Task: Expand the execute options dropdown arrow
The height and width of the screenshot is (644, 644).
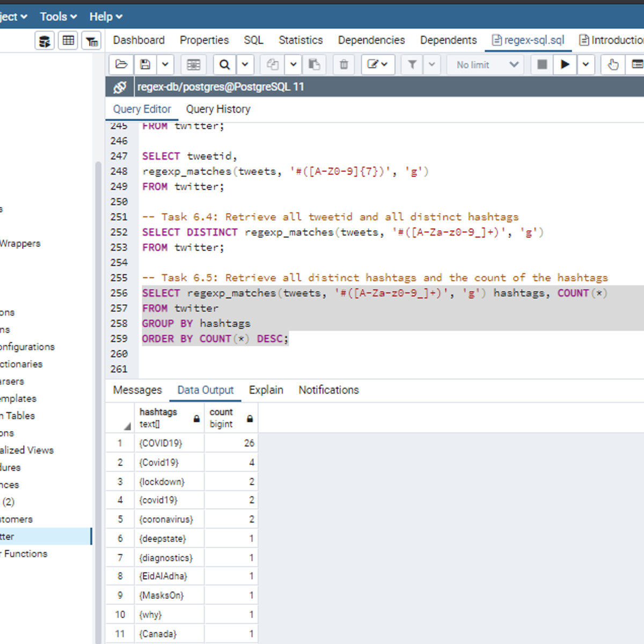Action: (586, 65)
